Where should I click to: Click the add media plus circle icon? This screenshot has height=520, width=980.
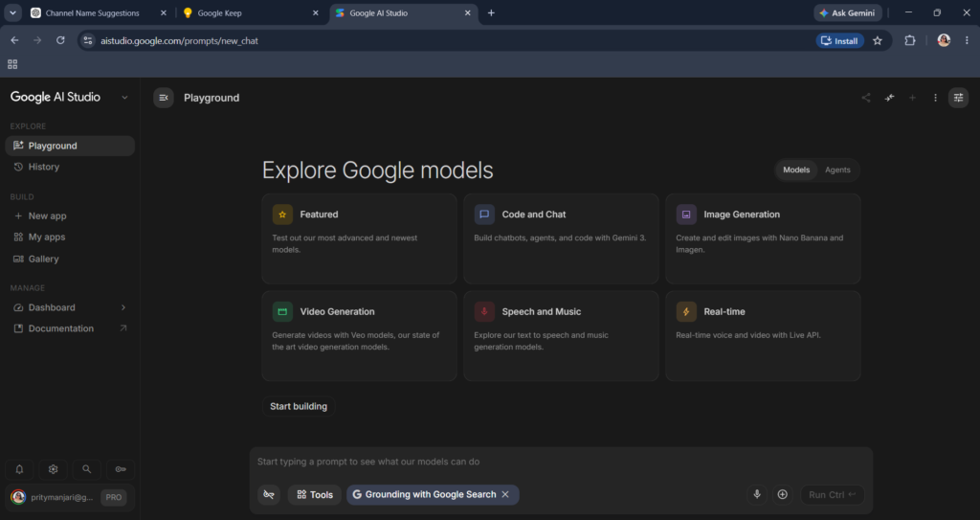tap(783, 494)
